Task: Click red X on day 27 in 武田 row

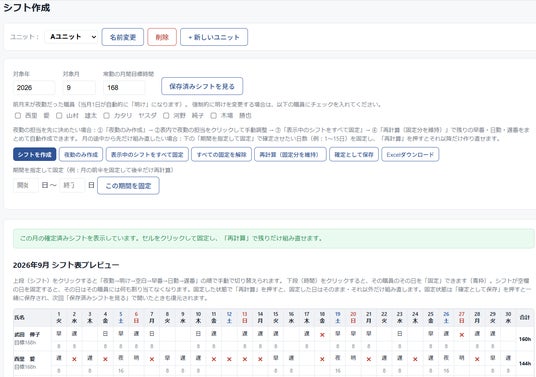Action: pos(461,335)
